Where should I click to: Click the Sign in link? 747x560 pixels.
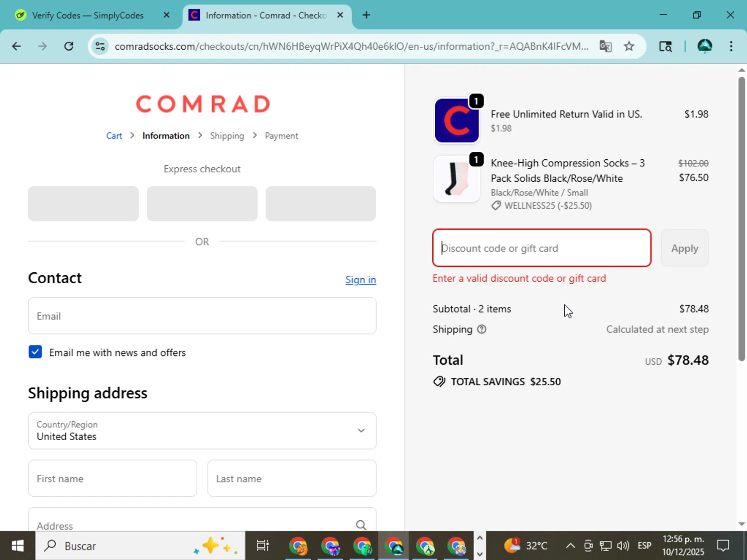click(361, 280)
